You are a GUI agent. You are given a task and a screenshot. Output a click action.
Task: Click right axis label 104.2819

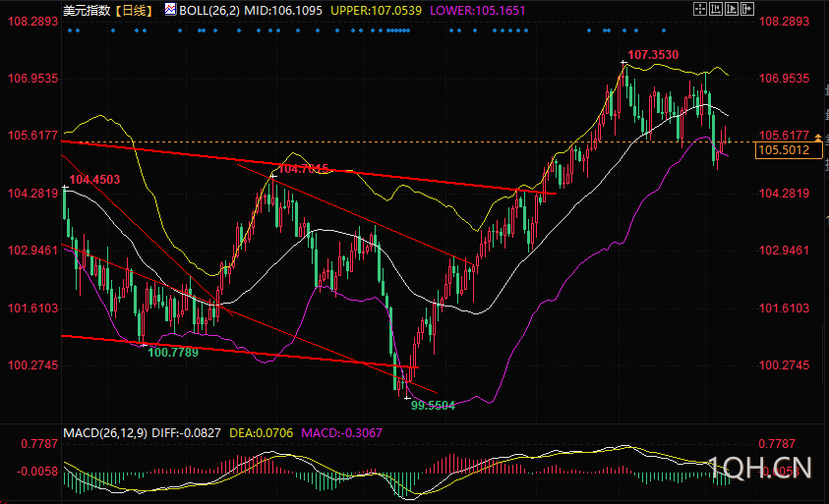point(784,194)
